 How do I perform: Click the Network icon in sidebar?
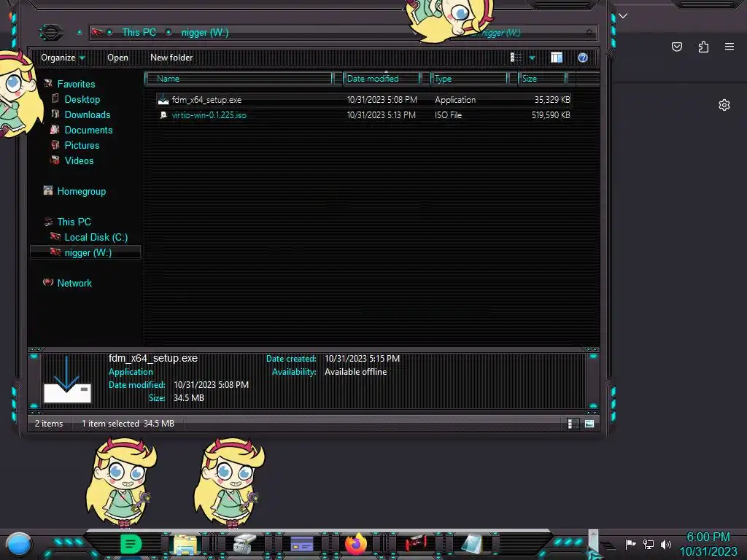pyautogui.click(x=48, y=282)
